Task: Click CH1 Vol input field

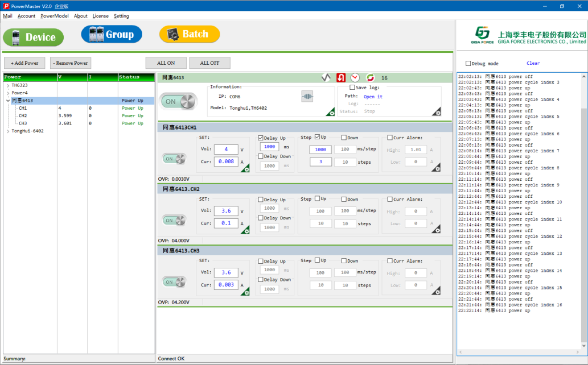Action: point(226,149)
